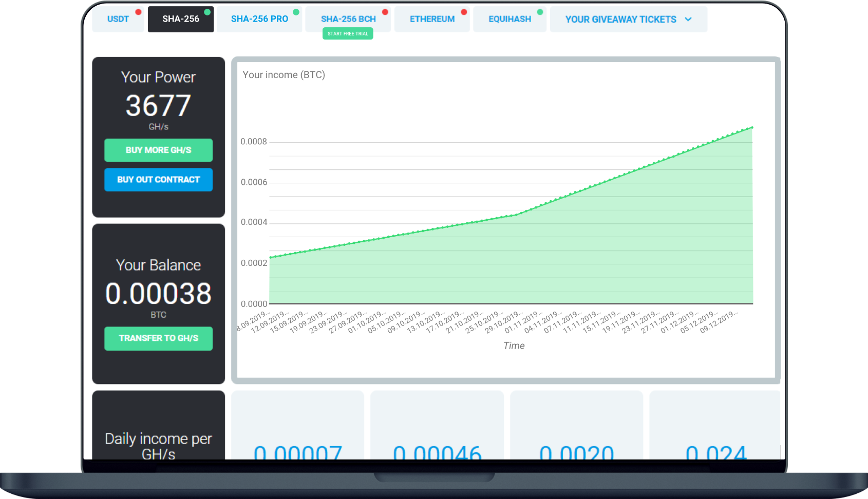The width and height of the screenshot is (868, 499).
Task: Click the START FREE TRIAL badge
Action: pos(348,33)
